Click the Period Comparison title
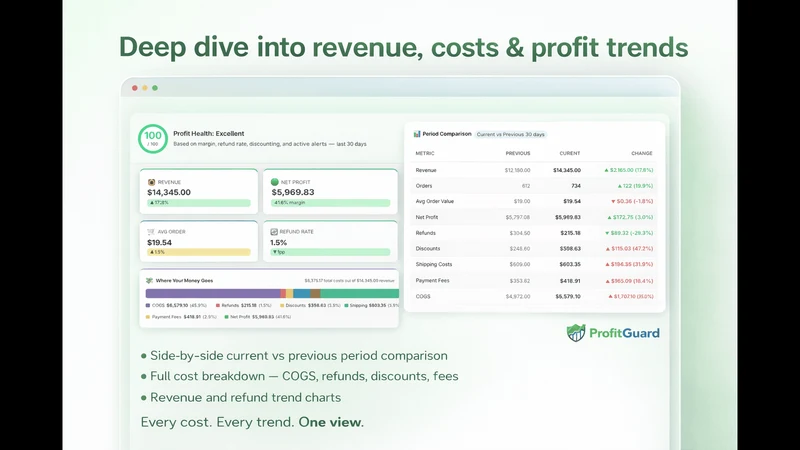Viewport: 800px width, 450px height. tap(447, 134)
